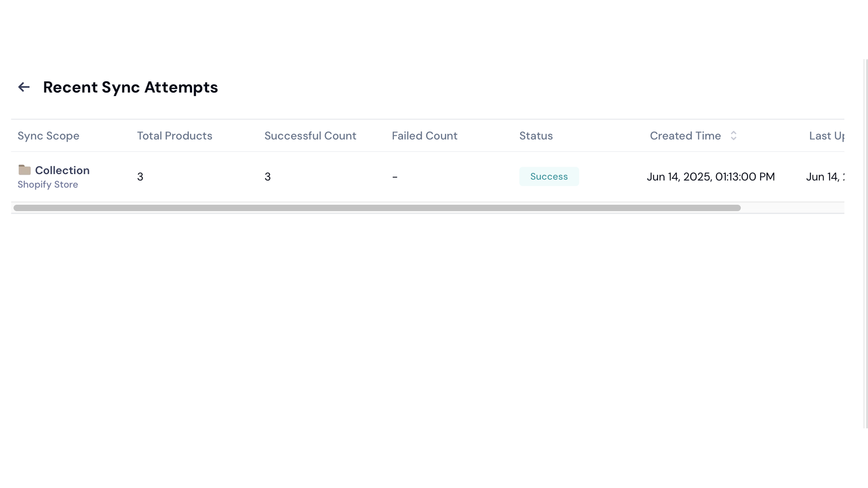The width and height of the screenshot is (868, 488).
Task: Click the Total Products column header
Action: pos(175,136)
